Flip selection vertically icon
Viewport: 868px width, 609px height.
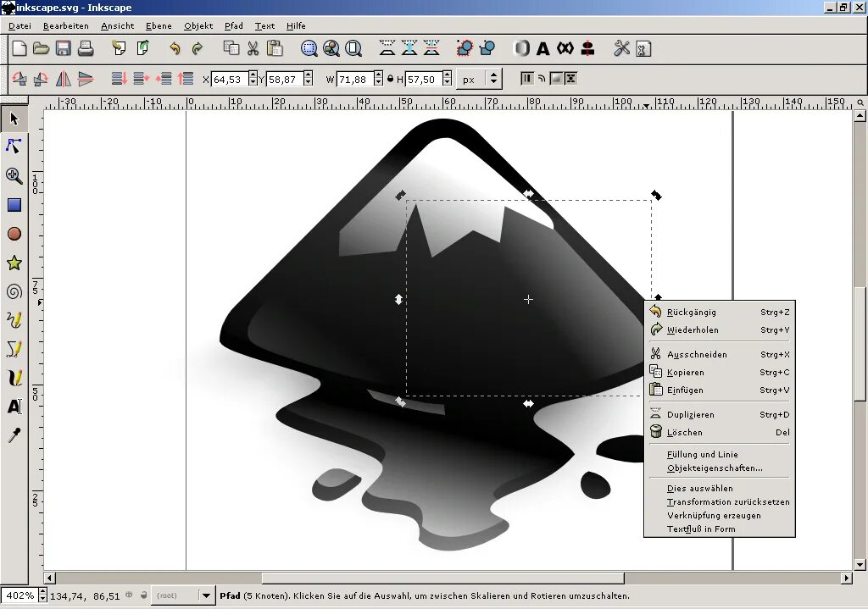(x=86, y=79)
